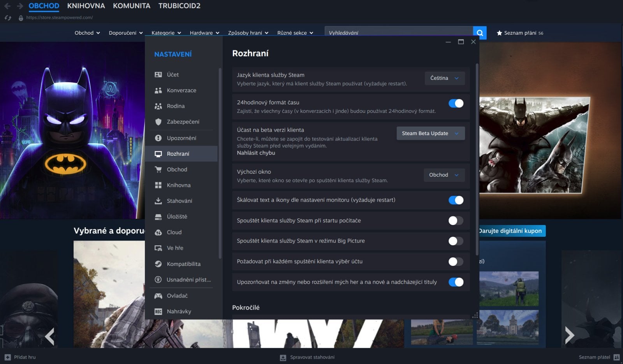Click the Stahování download icon
The width and height of the screenshot is (623, 364).
tap(158, 201)
